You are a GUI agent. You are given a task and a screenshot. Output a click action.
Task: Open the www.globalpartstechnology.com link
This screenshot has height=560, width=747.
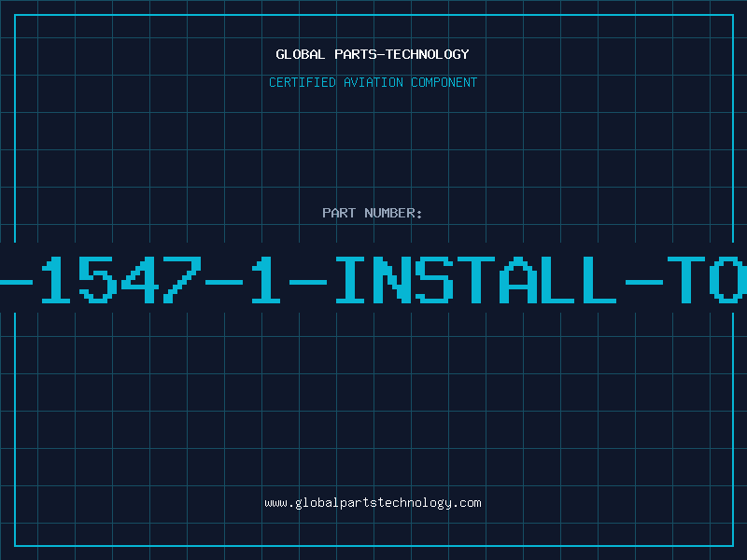[373, 503]
